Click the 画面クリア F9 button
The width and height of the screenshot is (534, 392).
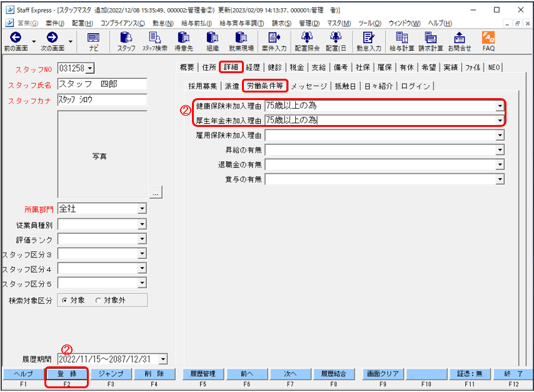click(383, 374)
